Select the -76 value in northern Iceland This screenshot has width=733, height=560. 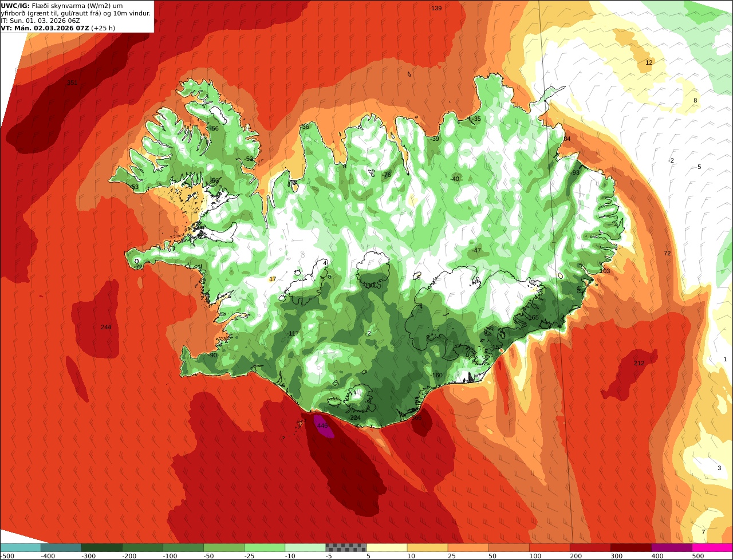point(387,175)
